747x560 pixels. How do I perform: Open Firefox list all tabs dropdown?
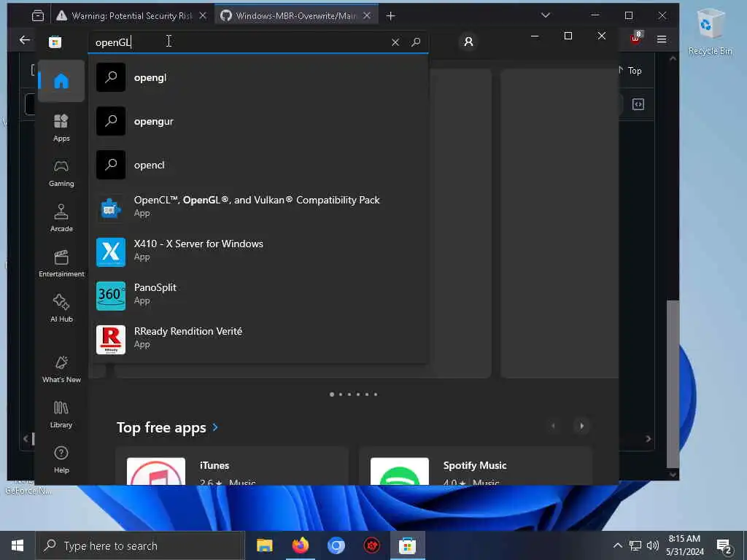click(546, 15)
